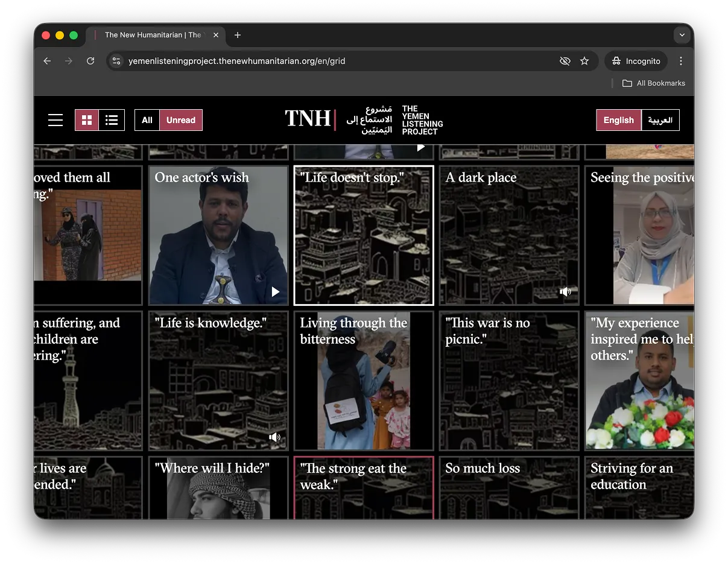This screenshot has height=564, width=728.
Task: Show All stories filter
Action: click(147, 120)
